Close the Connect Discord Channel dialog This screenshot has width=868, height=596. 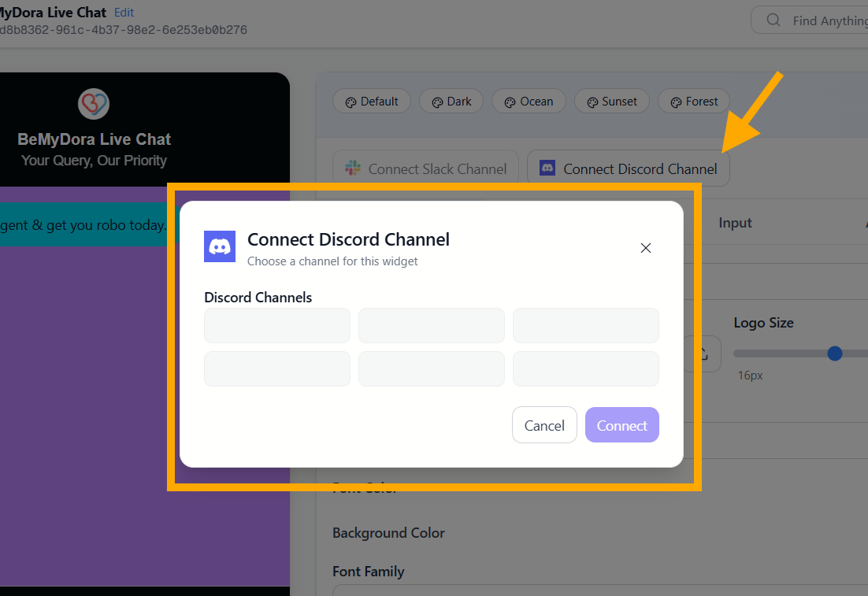coord(646,248)
